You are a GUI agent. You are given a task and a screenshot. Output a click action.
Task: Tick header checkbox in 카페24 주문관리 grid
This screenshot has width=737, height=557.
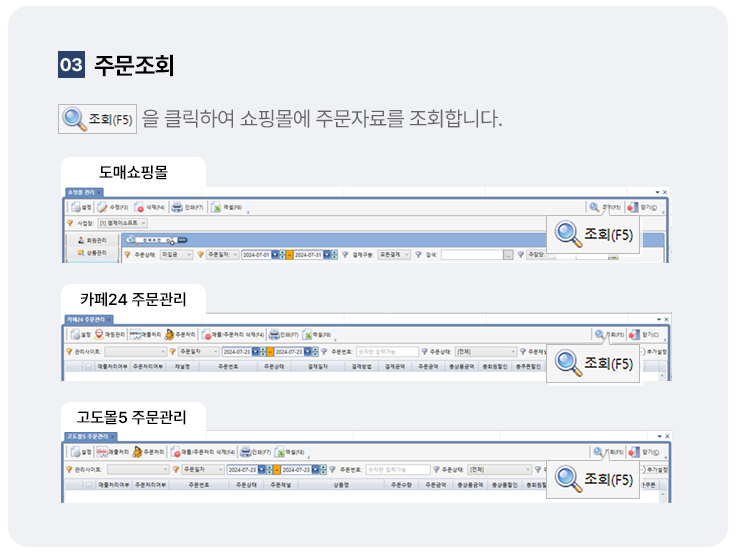88,367
